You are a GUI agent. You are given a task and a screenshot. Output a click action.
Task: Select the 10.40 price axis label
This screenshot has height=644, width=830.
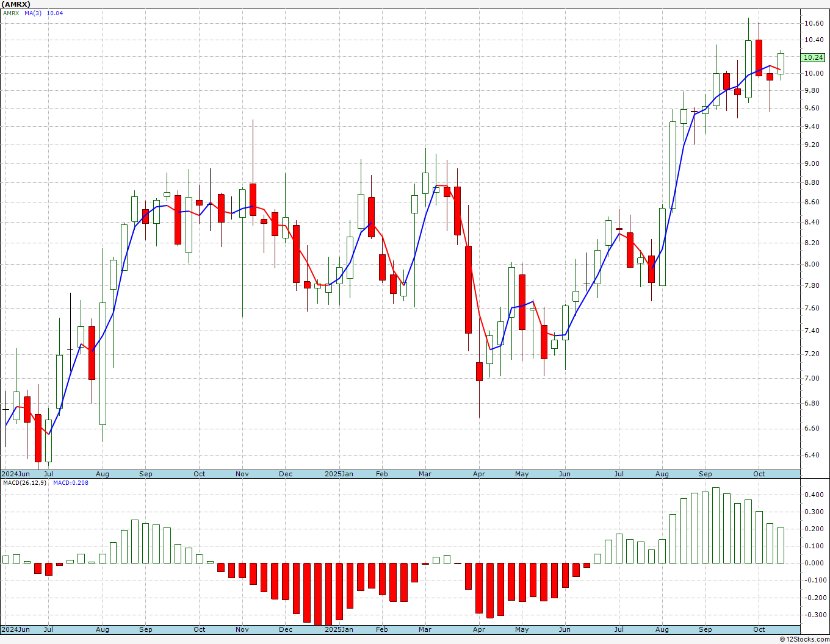click(x=813, y=40)
